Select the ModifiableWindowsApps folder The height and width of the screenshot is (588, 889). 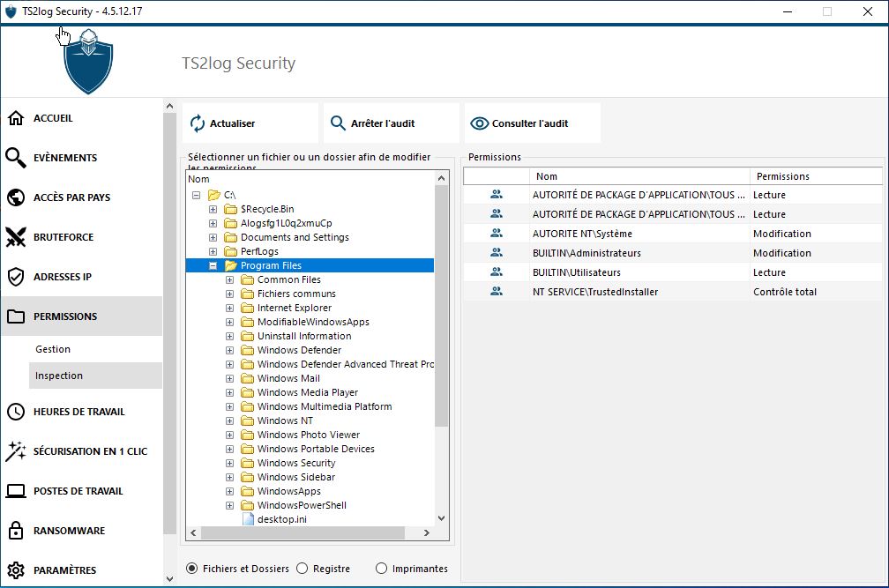coord(313,322)
